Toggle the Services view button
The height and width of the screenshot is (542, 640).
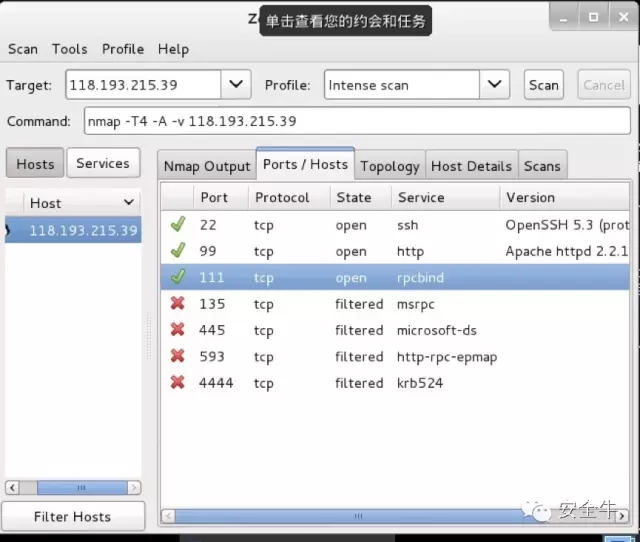(x=103, y=163)
